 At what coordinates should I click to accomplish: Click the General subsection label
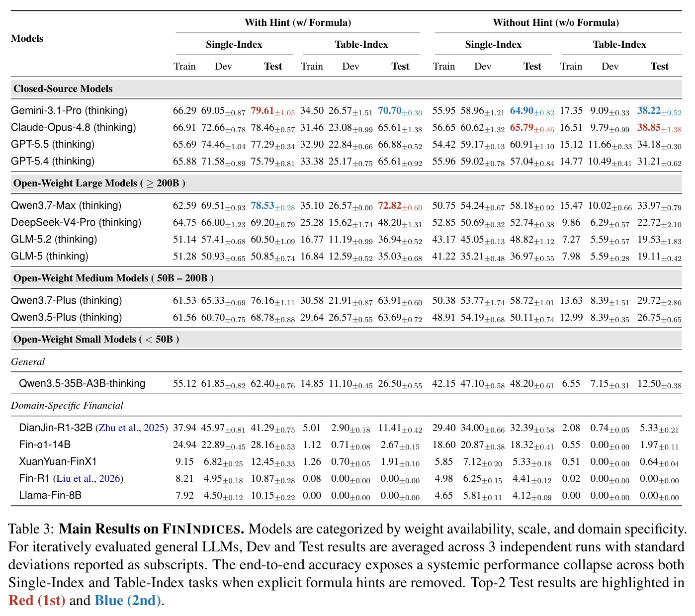coord(28,361)
